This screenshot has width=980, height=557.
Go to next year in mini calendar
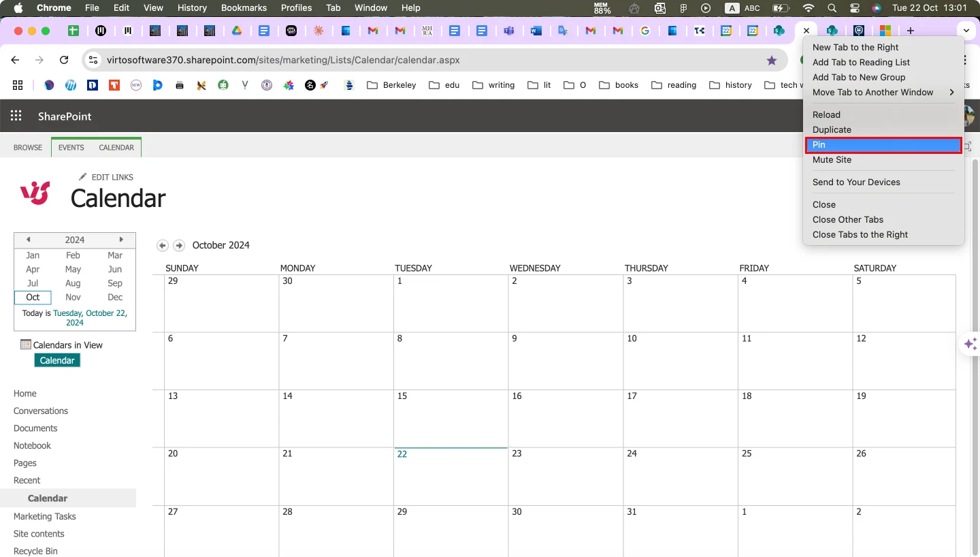[121, 239]
